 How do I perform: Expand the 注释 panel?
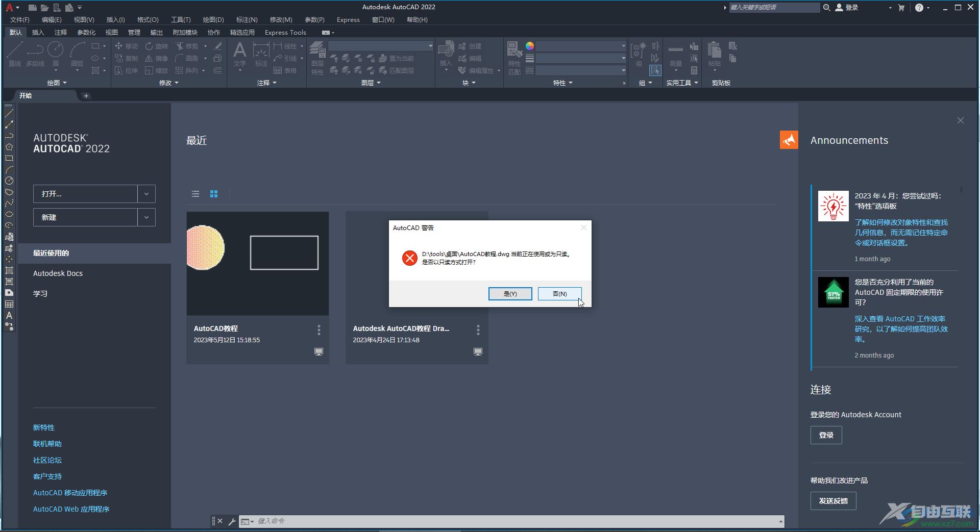267,83
